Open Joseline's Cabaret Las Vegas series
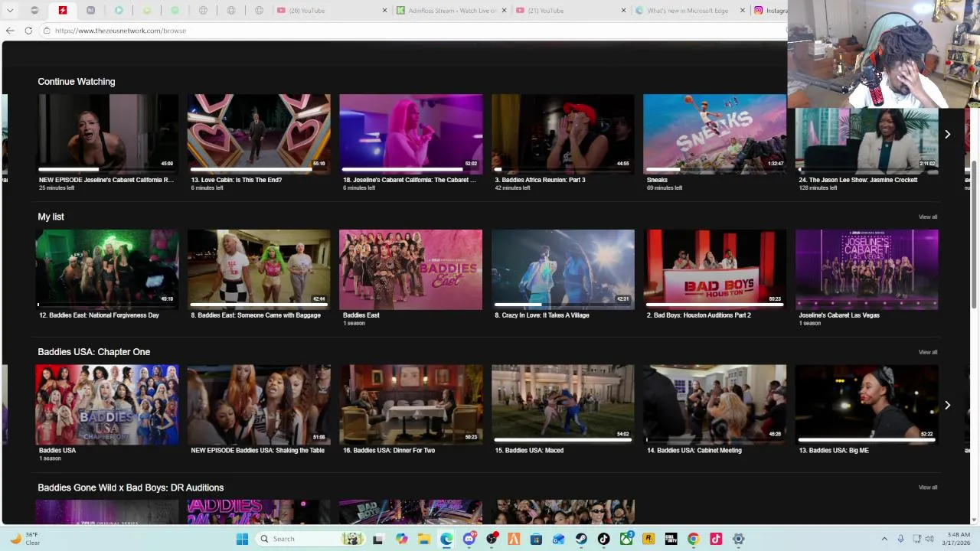 pyautogui.click(x=867, y=269)
